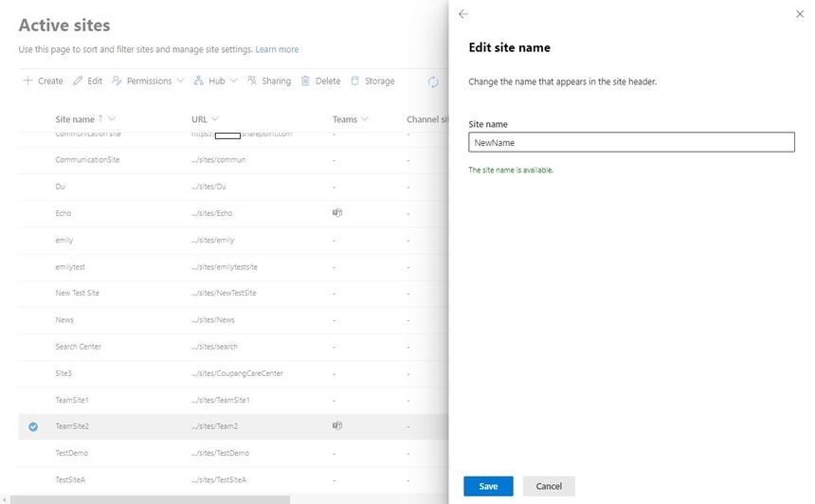Viewport: 815px width, 504px height.
Task: Click the Sharing people icon
Action: click(x=252, y=81)
